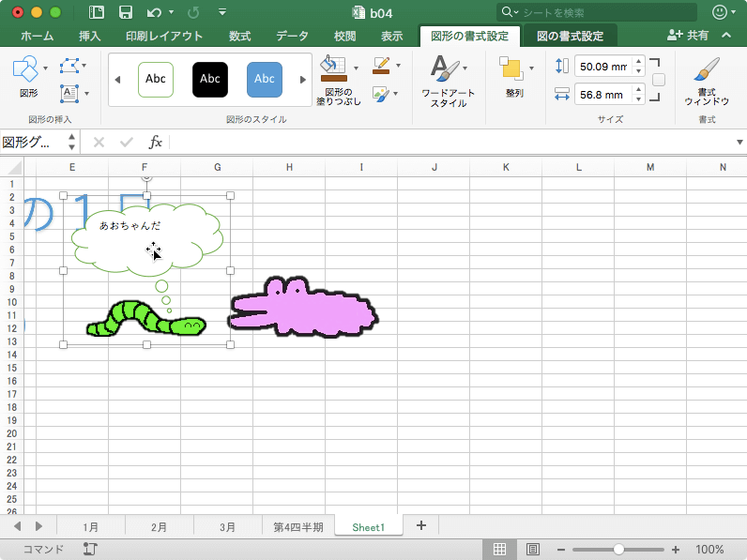The width and height of the screenshot is (747, 560).
Task: Click the Shapes insert icon
Action: pos(24,68)
